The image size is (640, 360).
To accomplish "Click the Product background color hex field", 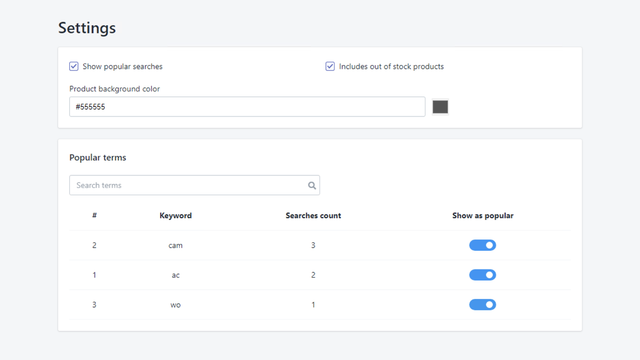I will pos(247,107).
